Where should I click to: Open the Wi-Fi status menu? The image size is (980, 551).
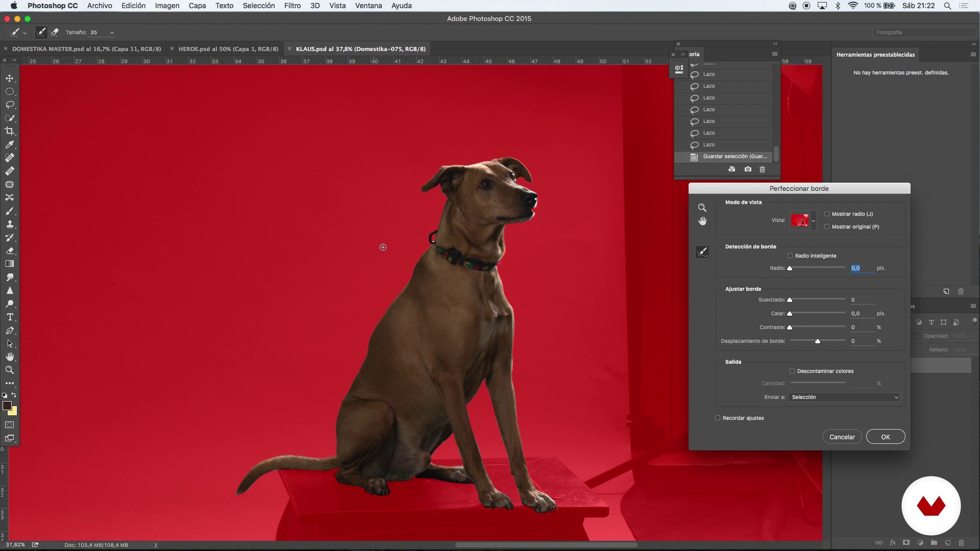pyautogui.click(x=853, y=6)
